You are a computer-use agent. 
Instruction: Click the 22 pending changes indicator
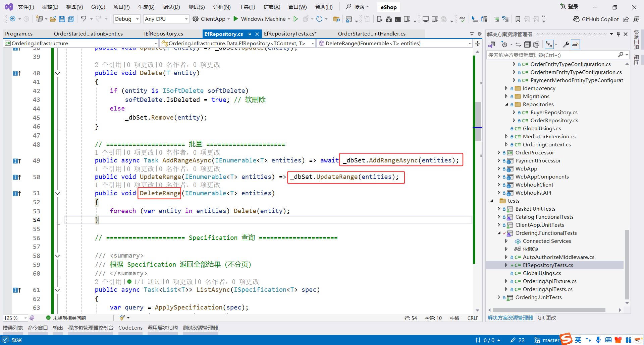point(518,340)
